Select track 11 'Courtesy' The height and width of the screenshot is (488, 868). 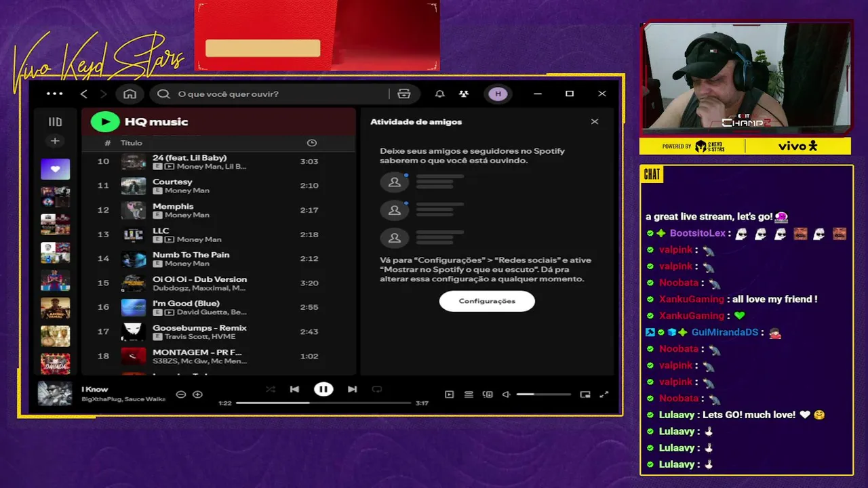[218, 186]
